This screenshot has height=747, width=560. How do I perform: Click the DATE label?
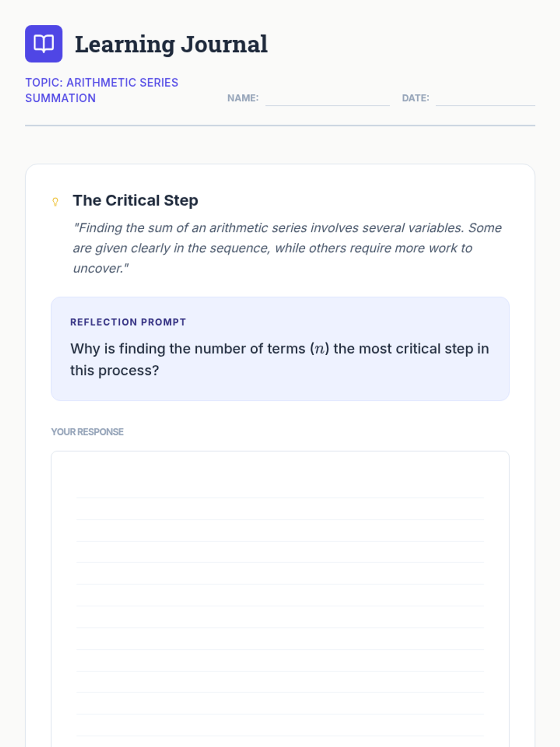(415, 98)
